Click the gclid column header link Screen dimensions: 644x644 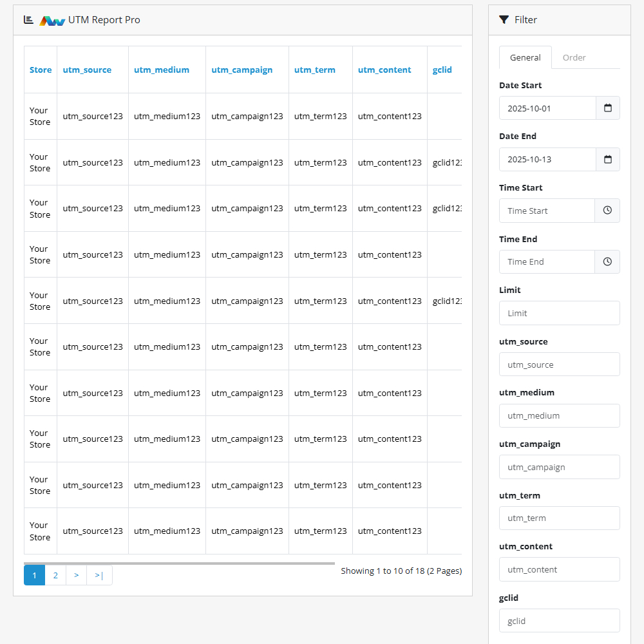pyautogui.click(x=442, y=70)
